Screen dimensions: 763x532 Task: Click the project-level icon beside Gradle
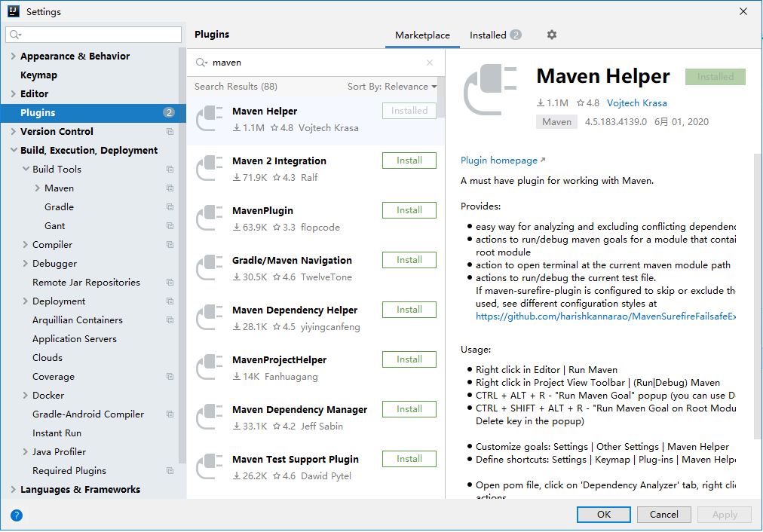[x=170, y=206]
